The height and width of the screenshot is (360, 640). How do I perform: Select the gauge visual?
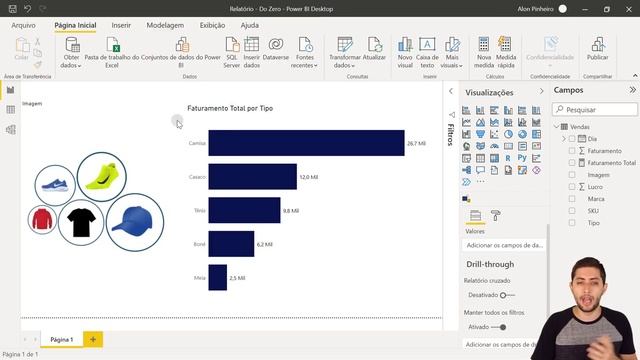(x=494, y=146)
